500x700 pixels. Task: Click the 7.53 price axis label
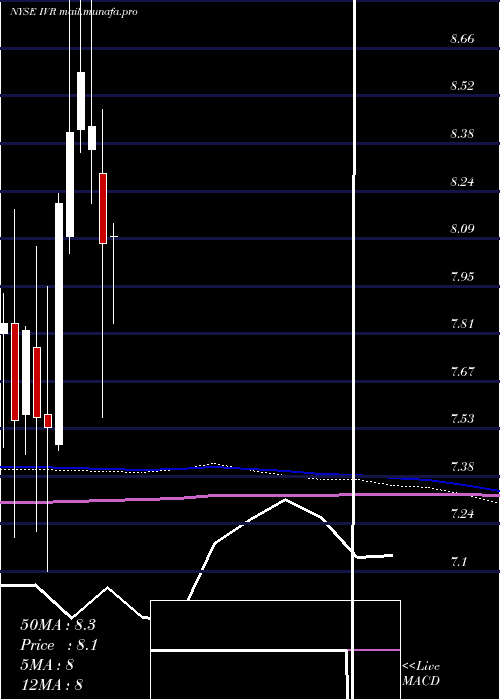pos(462,419)
